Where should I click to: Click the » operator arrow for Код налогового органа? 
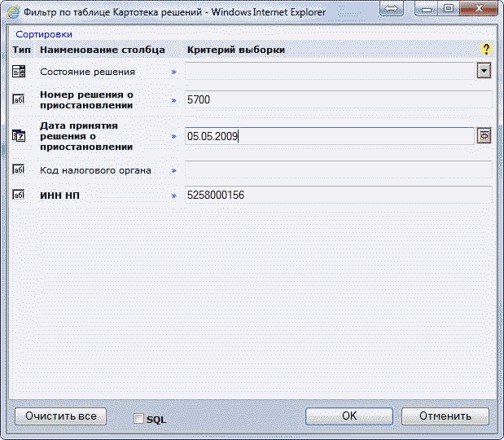pos(173,170)
